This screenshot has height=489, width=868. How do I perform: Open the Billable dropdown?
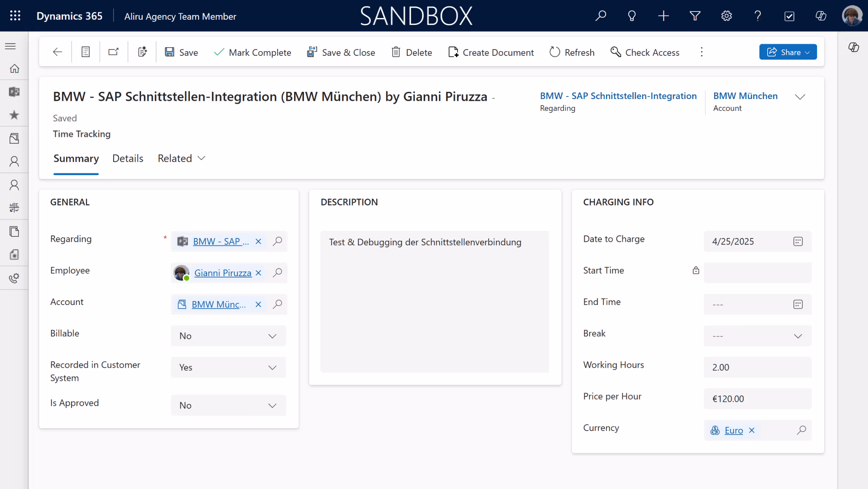[228, 336]
